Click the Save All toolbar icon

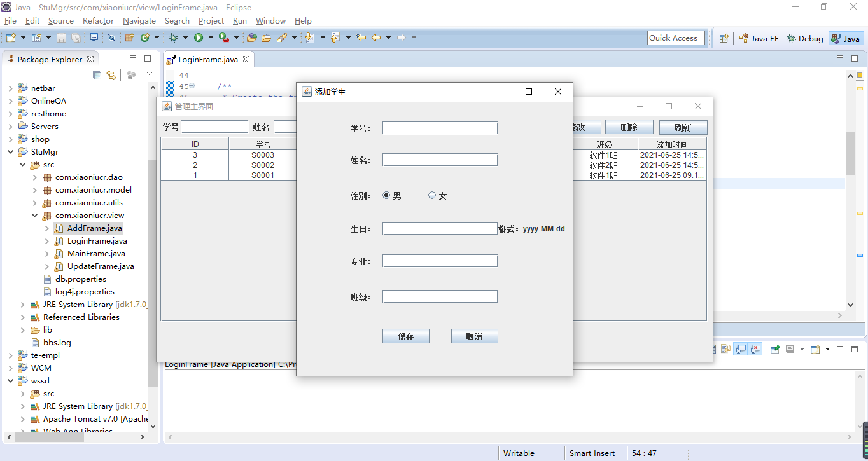pyautogui.click(x=76, y=38)
